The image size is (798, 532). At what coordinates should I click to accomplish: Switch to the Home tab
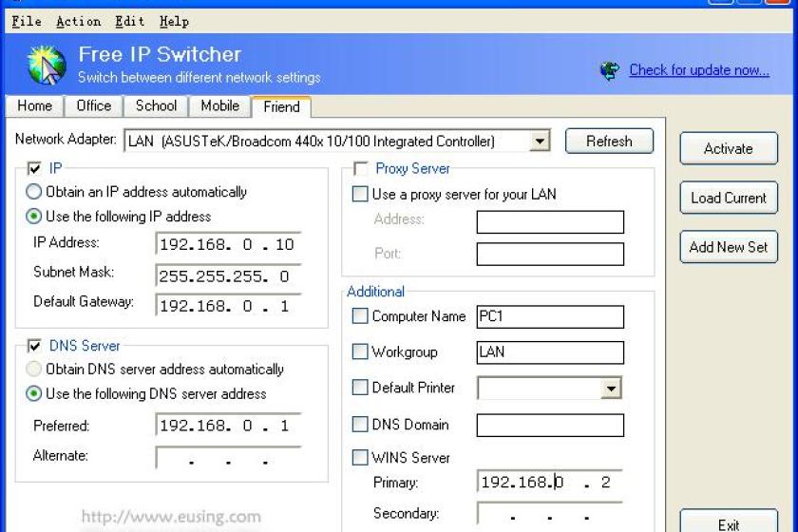click(34, 105)
